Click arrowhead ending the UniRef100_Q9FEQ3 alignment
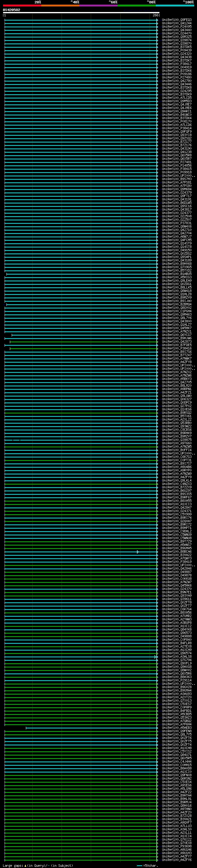 [x=157, y=20]
